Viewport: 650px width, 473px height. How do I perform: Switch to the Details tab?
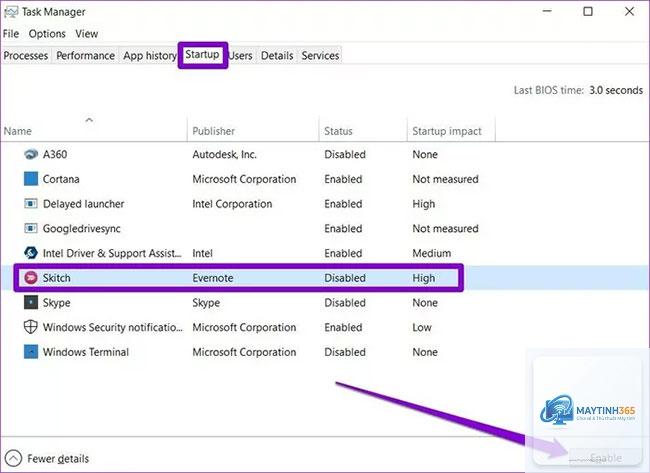pyautogui.click(x=277, y=56)
